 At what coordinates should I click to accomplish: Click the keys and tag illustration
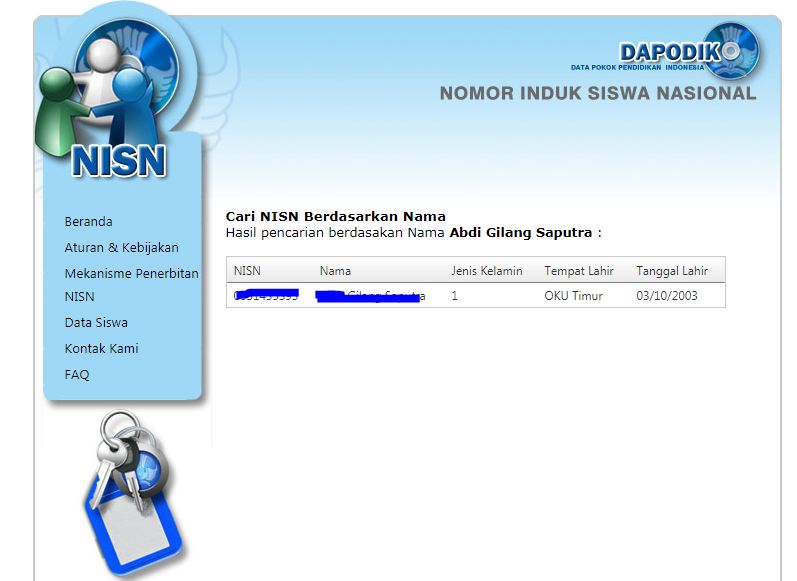tap(133, 494)
